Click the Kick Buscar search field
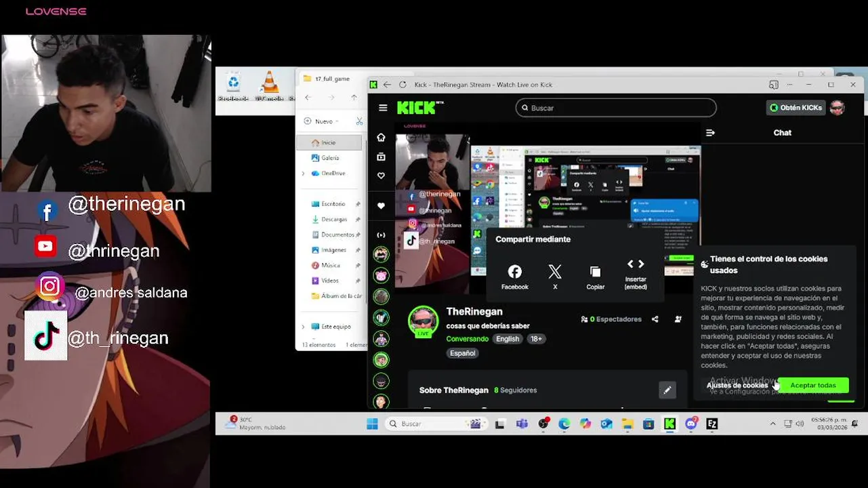 [615, 108]
